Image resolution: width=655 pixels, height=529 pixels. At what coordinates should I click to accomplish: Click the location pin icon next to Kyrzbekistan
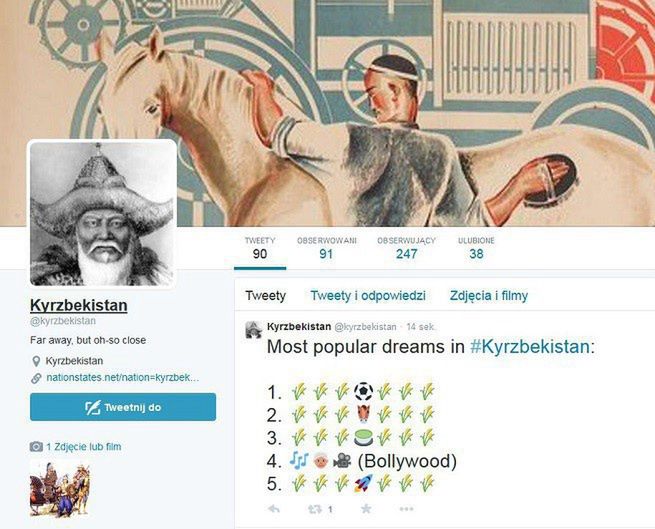(36, 361)
